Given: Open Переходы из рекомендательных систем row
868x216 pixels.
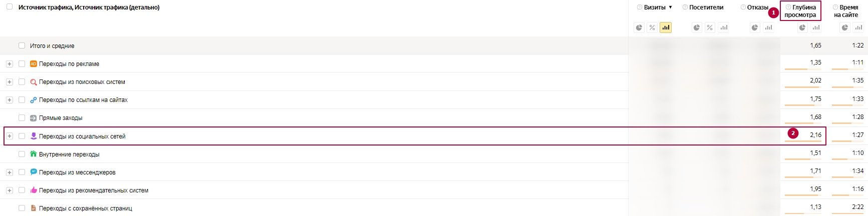Looking at the screenshot, I should click(94, 190).
